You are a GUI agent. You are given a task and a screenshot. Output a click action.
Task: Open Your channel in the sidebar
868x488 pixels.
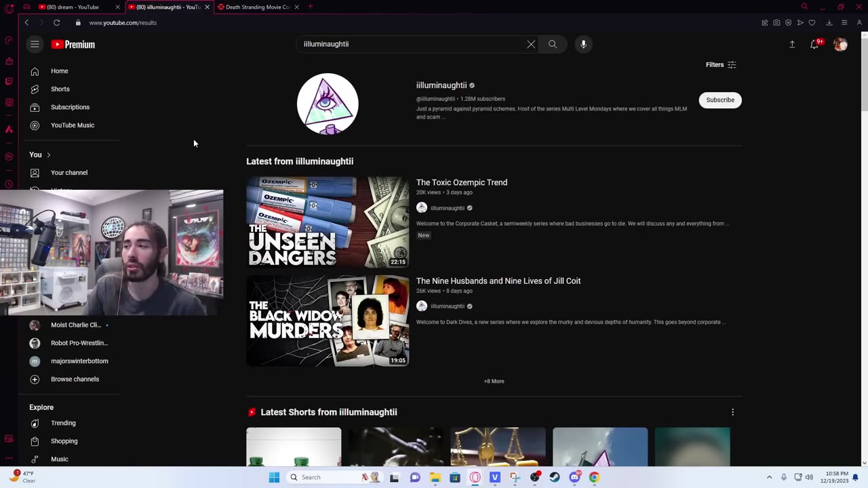point(69,173)
